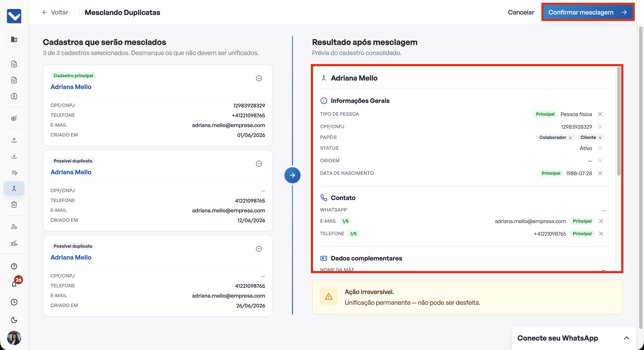This screenshot has width=644, height=350.
Task: Click the E-MAIL 1/5 counter badge
Action: point(345,221)
